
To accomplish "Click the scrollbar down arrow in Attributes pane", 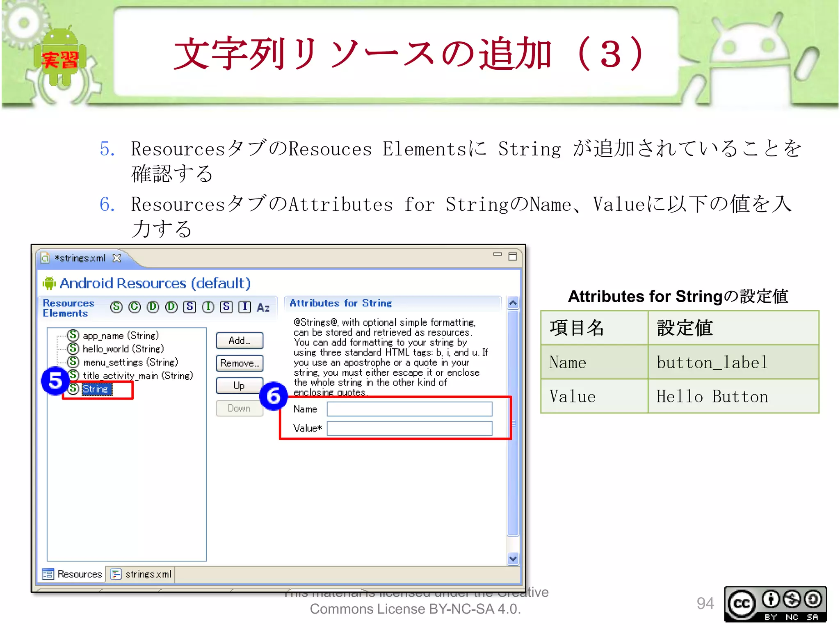I will [513, 558].
